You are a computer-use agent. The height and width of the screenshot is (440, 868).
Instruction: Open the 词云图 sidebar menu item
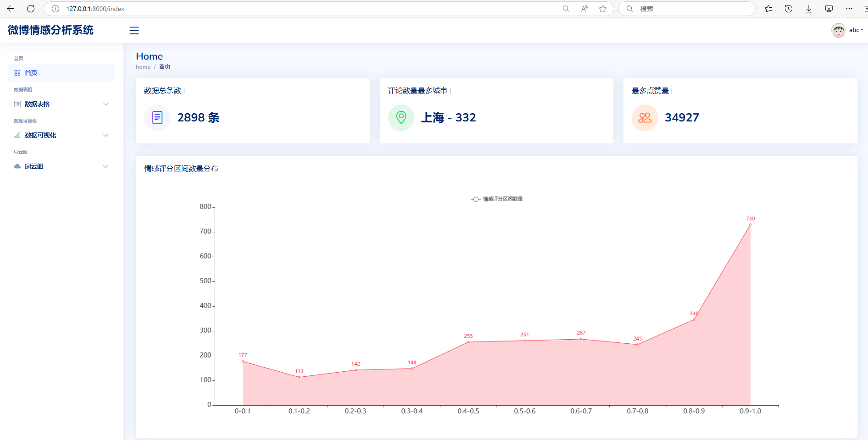coord(61,166)
